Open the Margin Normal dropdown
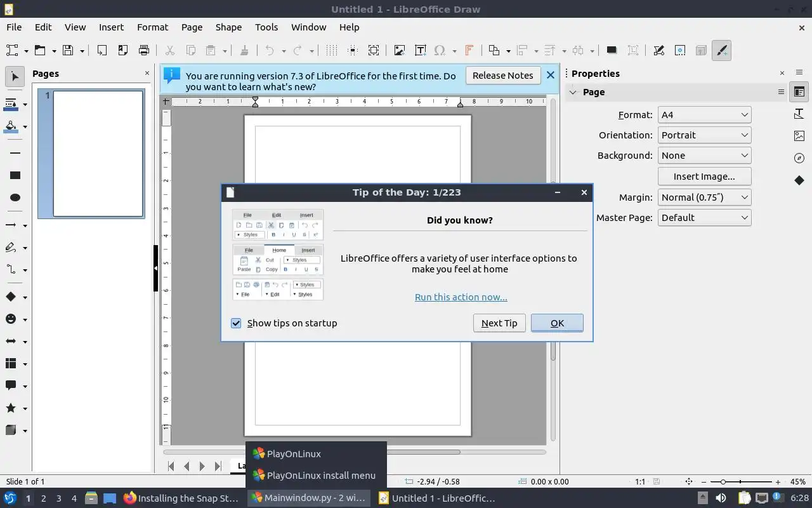Screen dimensions: 812x508 coord(704,197)
